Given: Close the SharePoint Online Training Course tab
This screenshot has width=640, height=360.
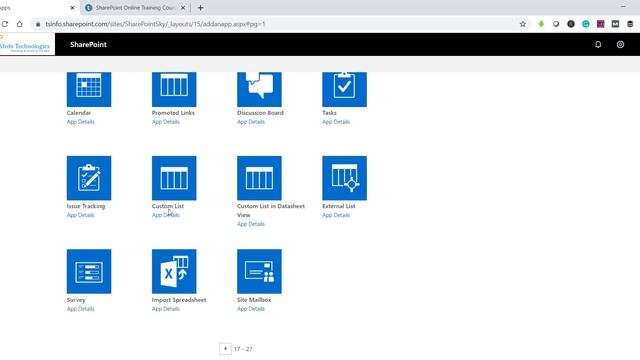Looking at the screenshot, I should (183, 8).
